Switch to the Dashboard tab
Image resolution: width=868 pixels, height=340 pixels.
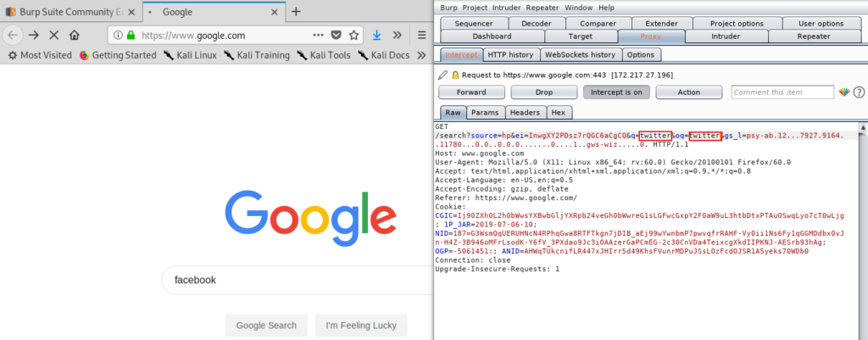click(x=492, y=36)
